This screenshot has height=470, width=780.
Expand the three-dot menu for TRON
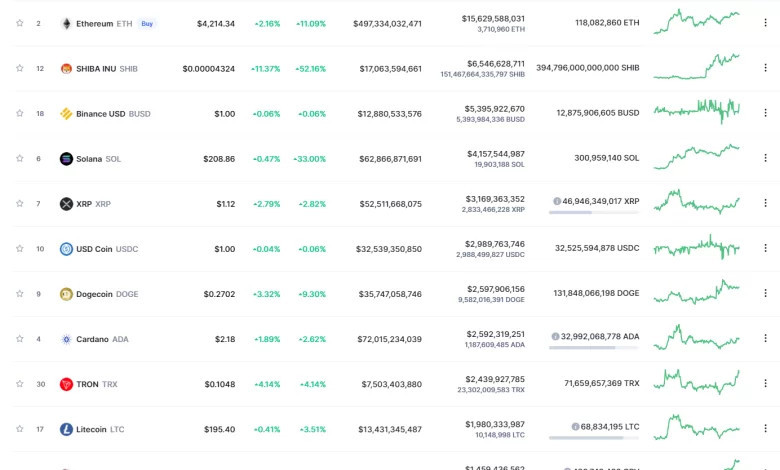(765, 384)
